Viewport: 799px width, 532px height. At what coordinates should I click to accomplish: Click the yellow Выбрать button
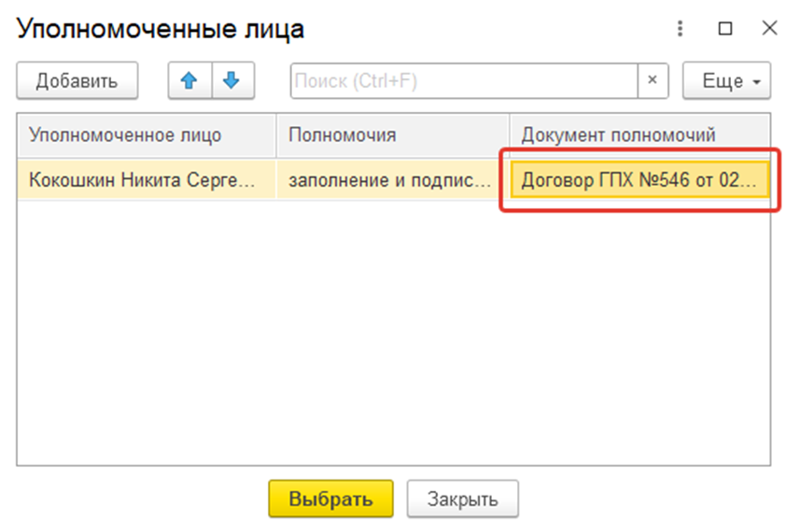[330, 498]
